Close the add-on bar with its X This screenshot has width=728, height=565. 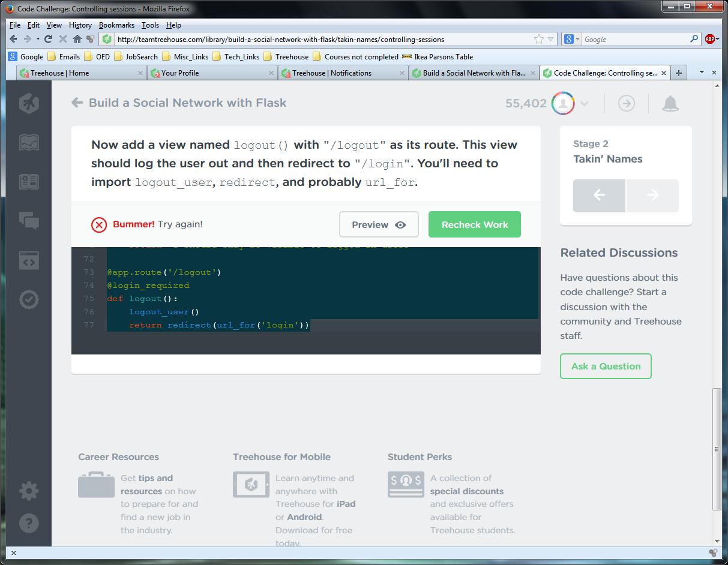coord(14,553)
